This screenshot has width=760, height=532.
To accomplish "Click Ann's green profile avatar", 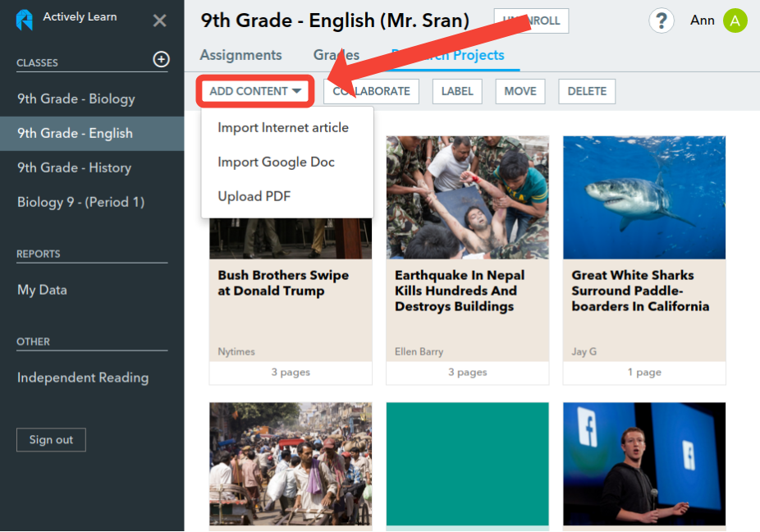I will [735, 20].
